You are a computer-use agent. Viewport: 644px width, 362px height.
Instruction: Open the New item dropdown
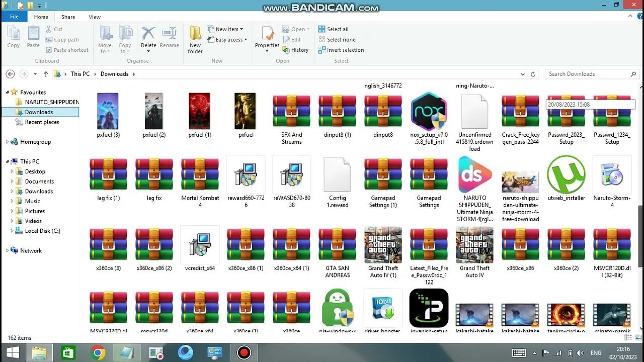coord(225,29)
